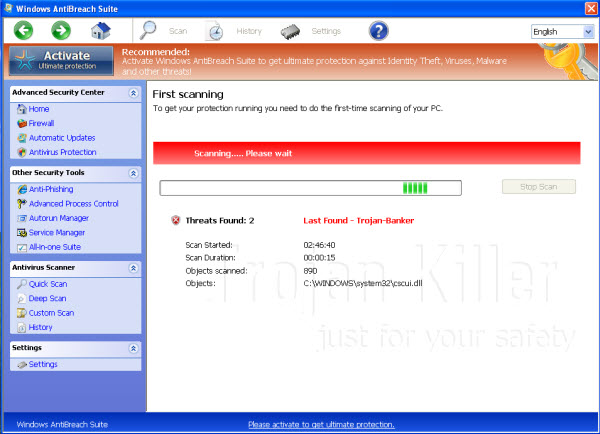Image resolution: width=600 pixels, height=434 pixels.
Task: Open History from the top toolbar
Action: click(x=215, y=30)
